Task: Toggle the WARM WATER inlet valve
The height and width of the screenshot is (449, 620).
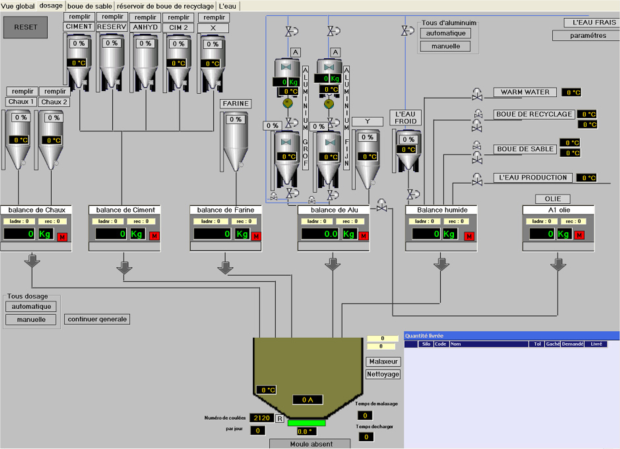Action: coord(477,94)
